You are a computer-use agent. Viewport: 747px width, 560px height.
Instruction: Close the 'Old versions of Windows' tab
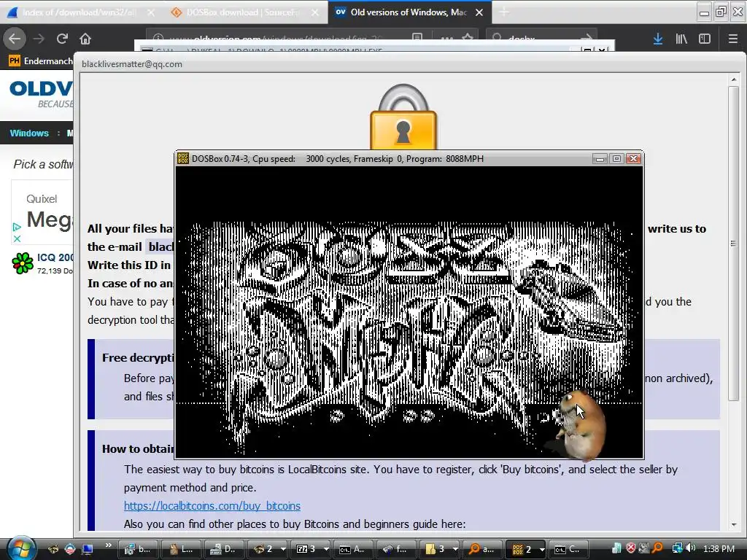click(x=479, y=12)
